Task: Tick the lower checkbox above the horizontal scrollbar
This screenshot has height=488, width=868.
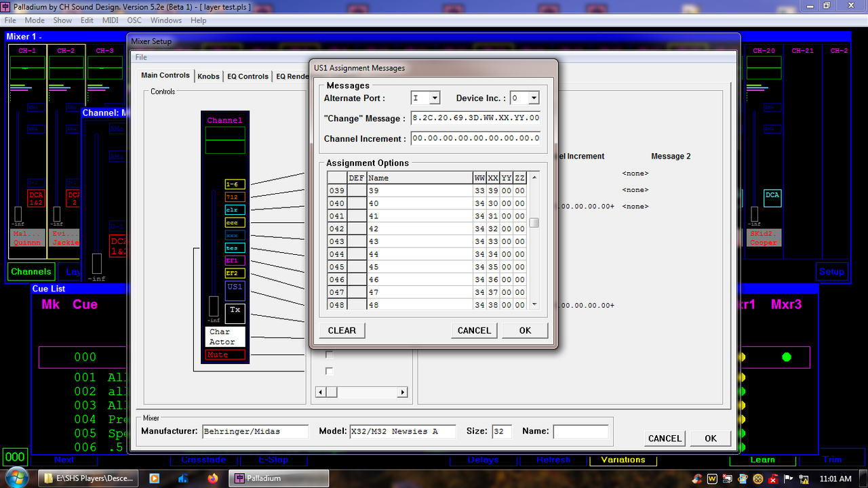Action: point(330,371)
